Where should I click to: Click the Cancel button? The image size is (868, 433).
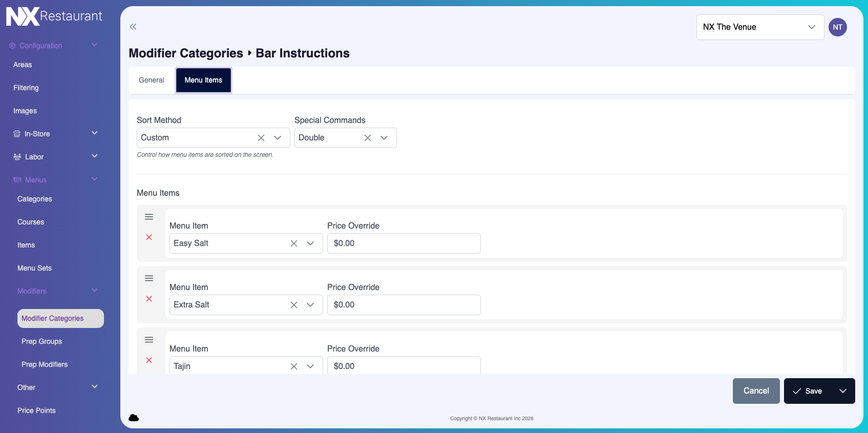pyautogui.click(x=756, y=391)
